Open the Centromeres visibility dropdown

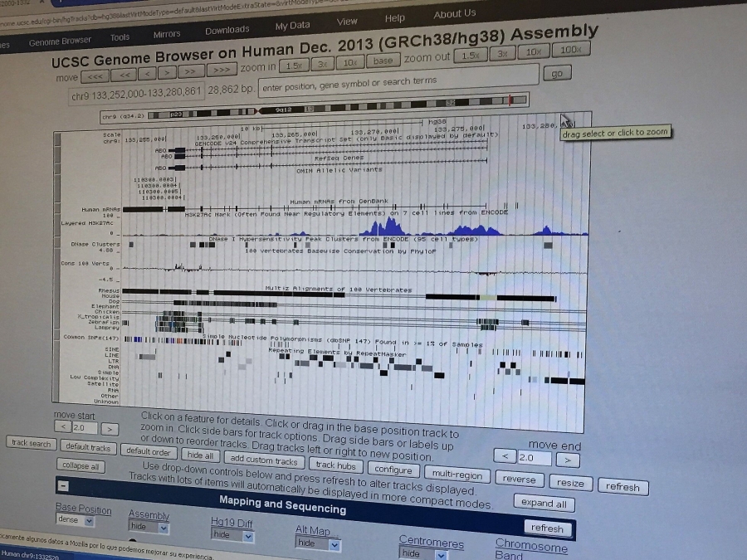pos(423,553)
